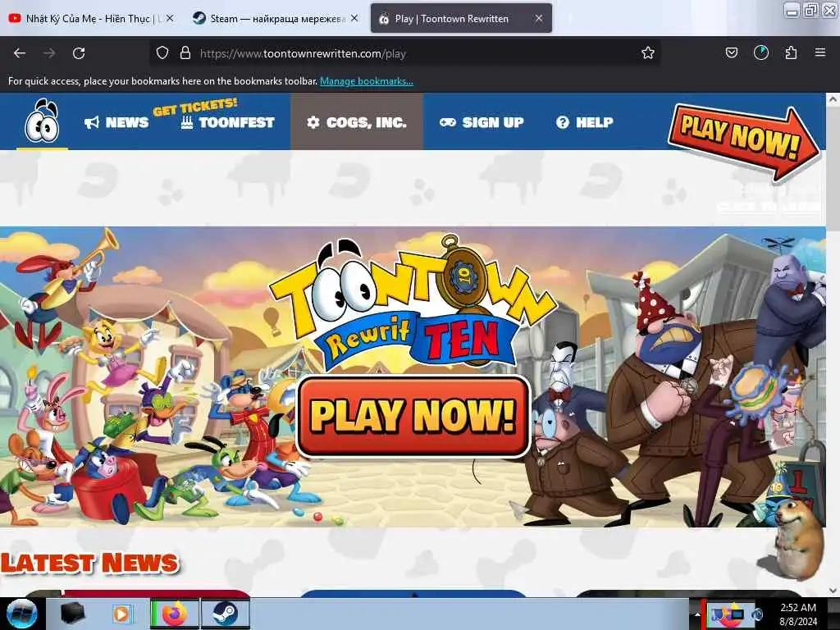The image size is (840, 630).
Task: Bookmark this page with the star icon
Action: pyautogui.click(x=648, y=52)
